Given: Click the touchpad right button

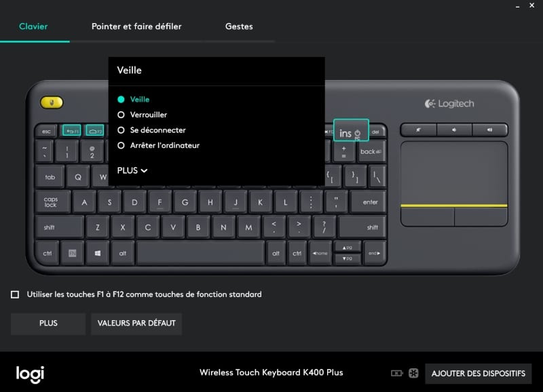Looking at the screenshot, I should [x=481, y=217].
